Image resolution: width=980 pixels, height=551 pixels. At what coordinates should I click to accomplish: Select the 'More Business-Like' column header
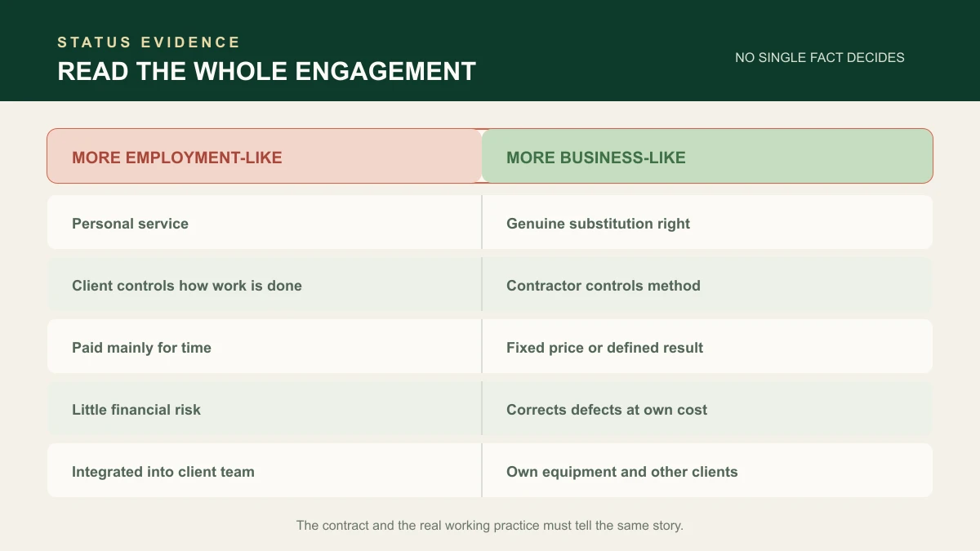click(707, 156)
